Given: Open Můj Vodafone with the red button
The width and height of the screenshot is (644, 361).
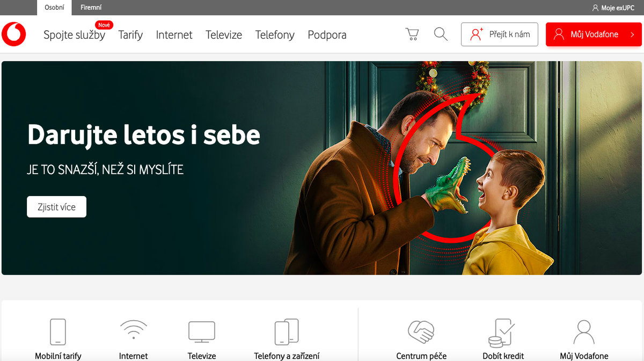Looking at the screenshot, I should point(594,34).
